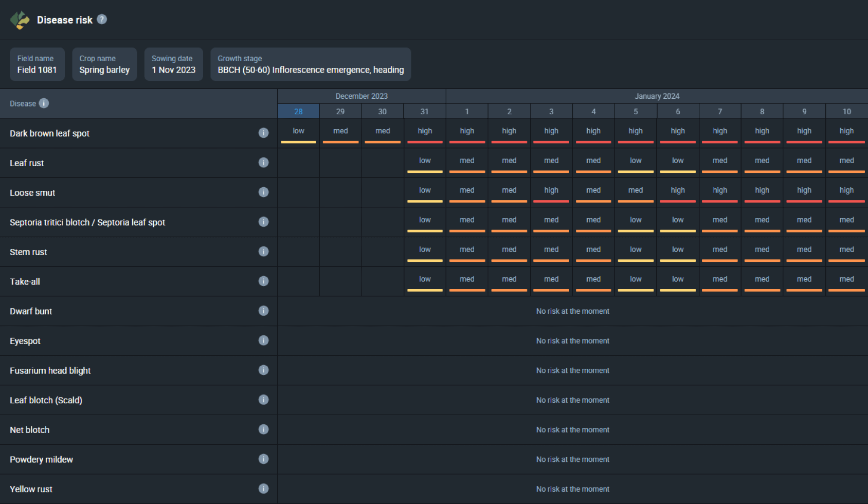Open Take-all info icon
The image size is (868, 504).
263,281
